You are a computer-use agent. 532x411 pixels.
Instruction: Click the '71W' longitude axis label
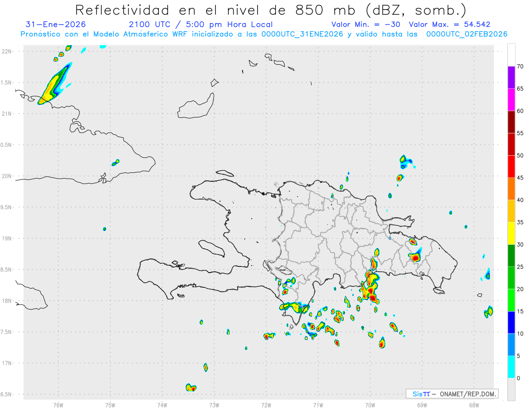(318, 405)
